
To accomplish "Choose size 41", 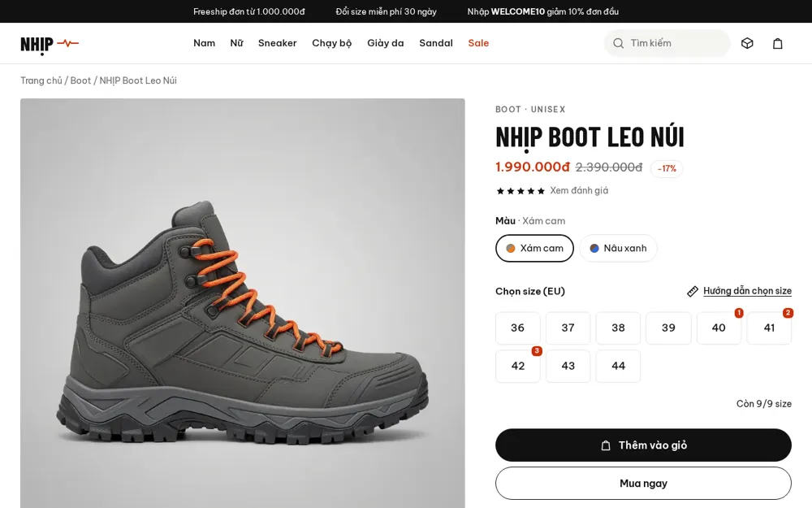I will click(x=769, y=328).
